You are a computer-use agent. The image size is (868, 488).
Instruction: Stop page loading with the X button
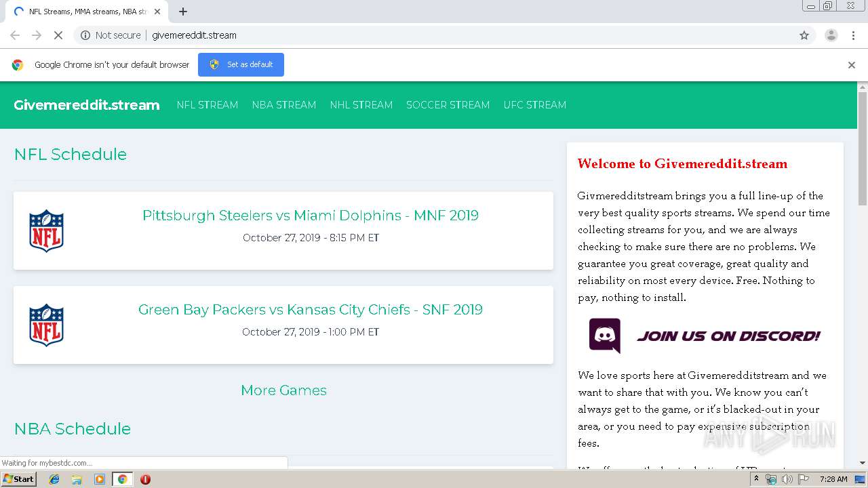58,35
